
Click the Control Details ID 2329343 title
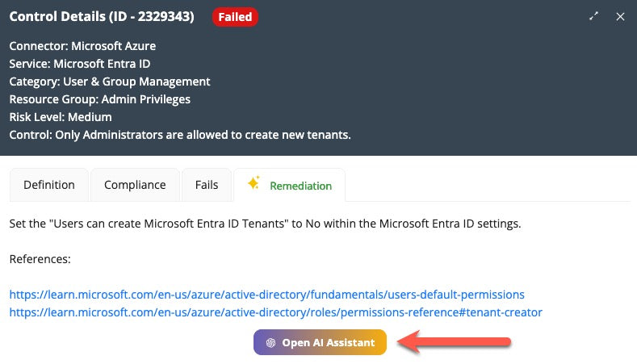pos(102,17)
